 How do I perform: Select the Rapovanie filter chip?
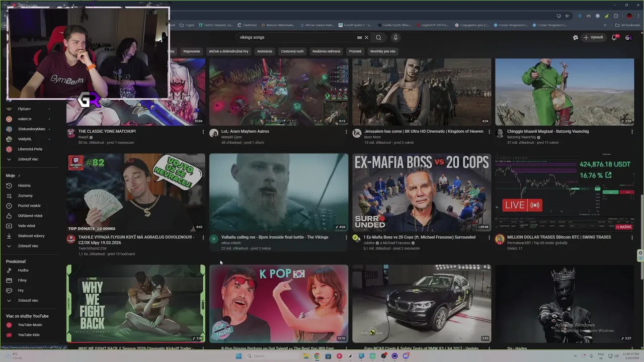coord(191,51)
